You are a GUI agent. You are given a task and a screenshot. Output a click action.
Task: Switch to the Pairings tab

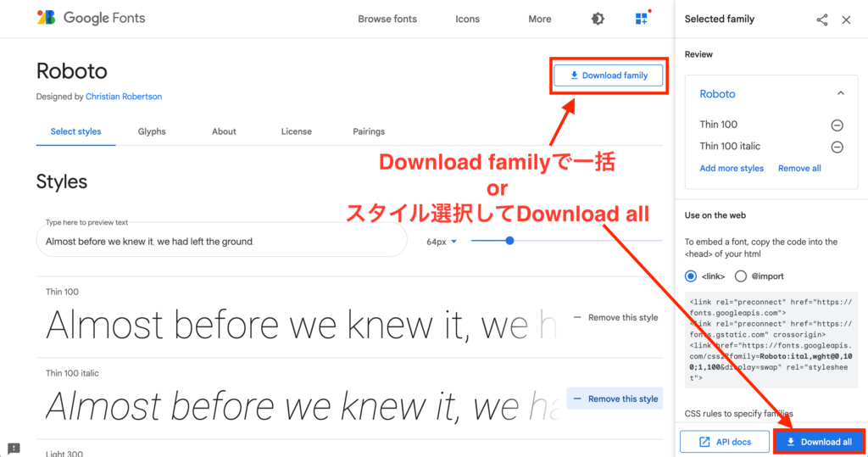point(369,131)
